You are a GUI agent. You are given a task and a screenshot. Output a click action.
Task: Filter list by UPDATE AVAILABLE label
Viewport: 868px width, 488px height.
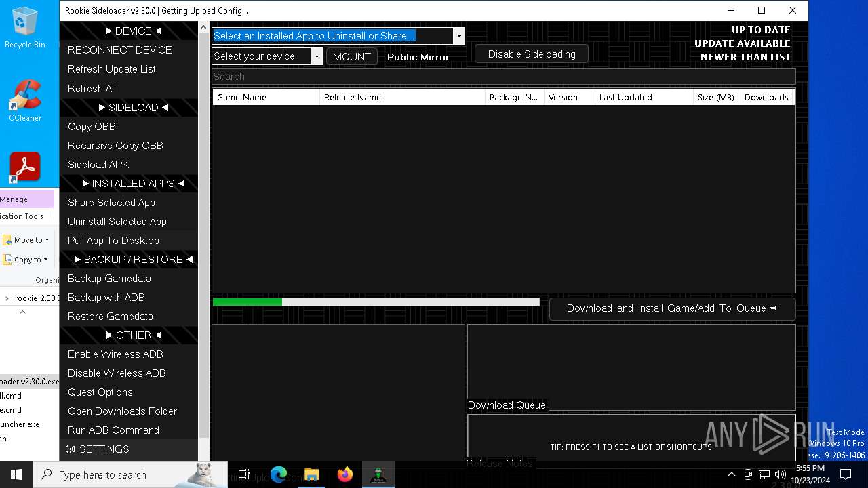[743, 43]
